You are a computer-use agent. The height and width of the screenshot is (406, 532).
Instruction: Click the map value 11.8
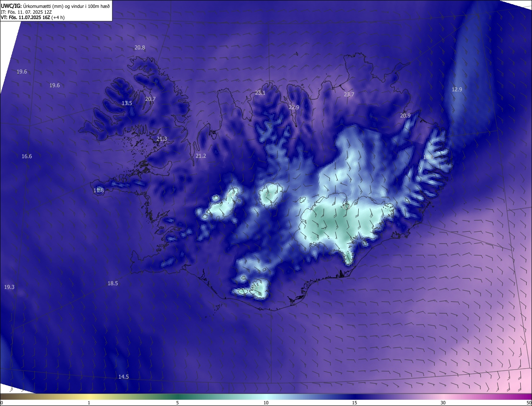click(99, 191)
